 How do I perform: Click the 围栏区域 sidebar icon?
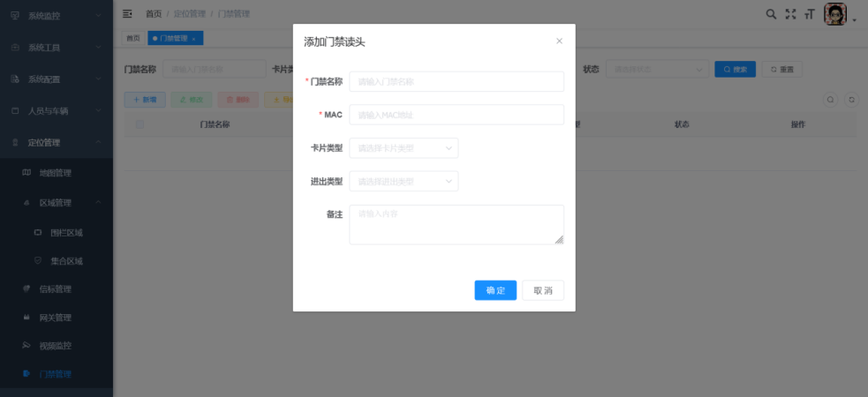(x=38, y=232)
